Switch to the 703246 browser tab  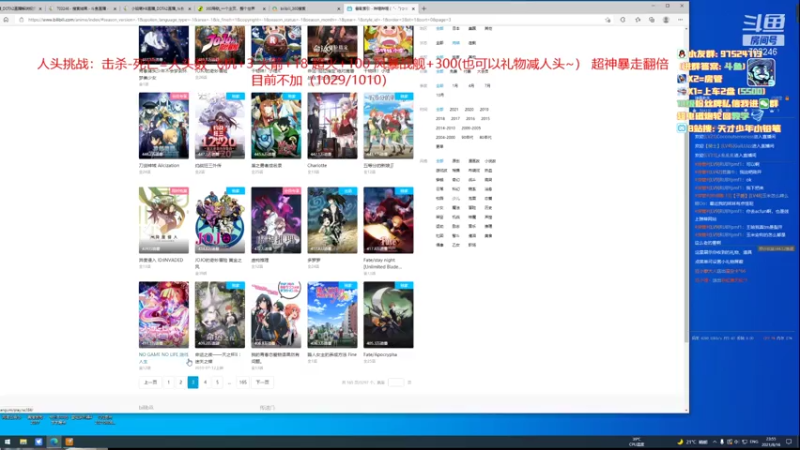(82, 9)
